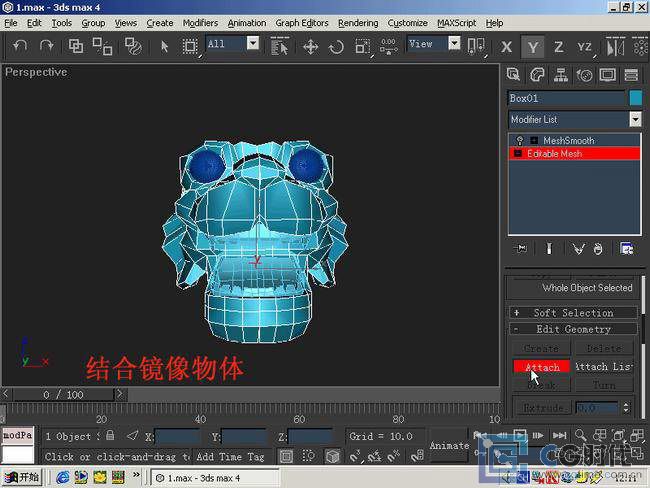650x488 pixels.
Task: Open the Rendering menu
Action: [358, 23]
